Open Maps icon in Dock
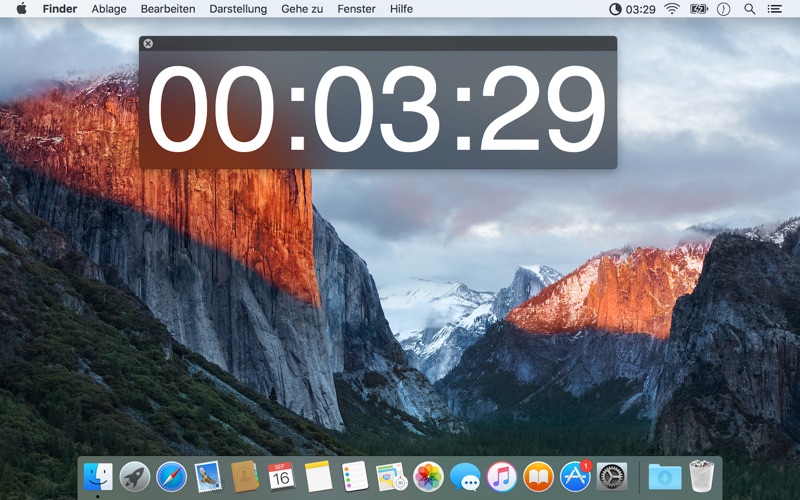The height and width of the screenshot is (500, 800). (391, 477)
